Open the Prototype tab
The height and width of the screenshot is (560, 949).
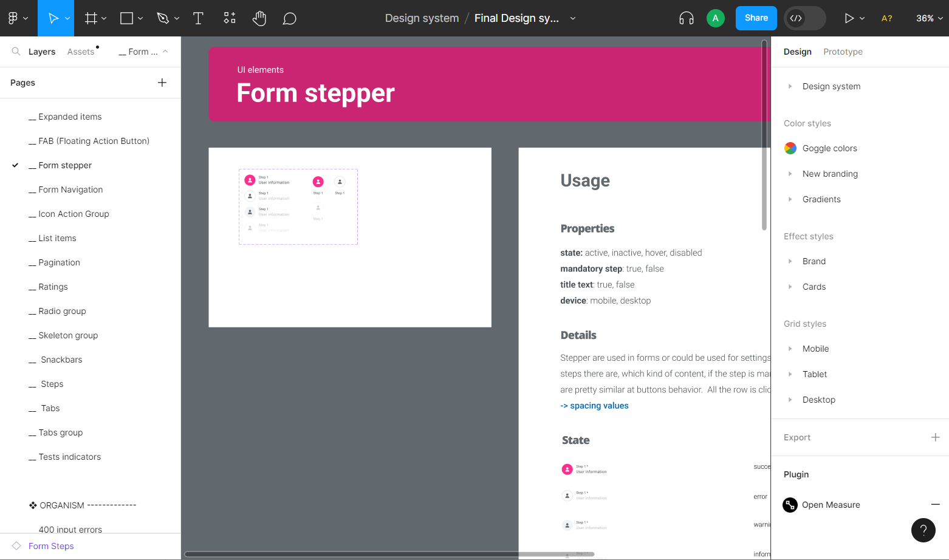pyautogui.click(x=843, y=52)
